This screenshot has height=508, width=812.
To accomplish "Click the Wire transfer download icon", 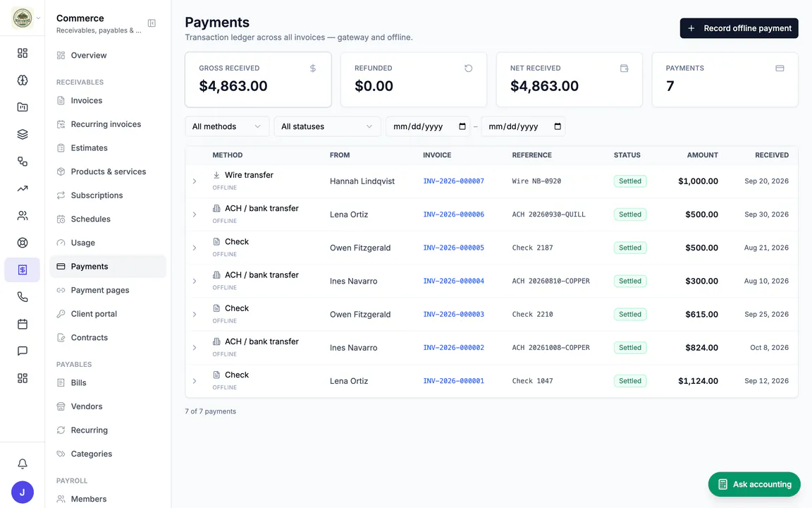I will point(216,175).
